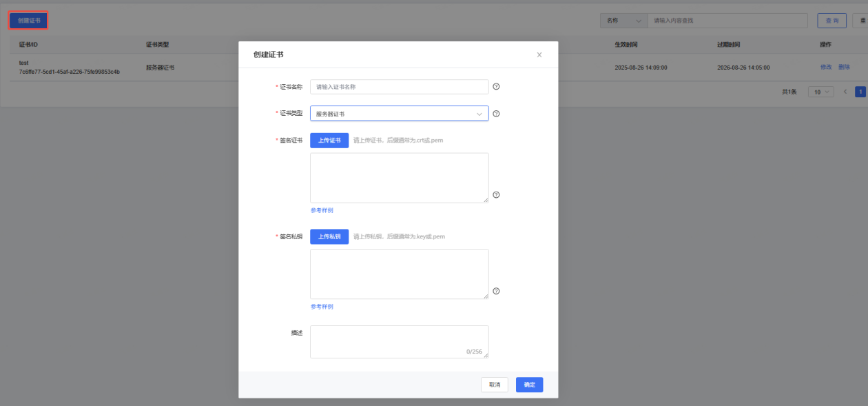Click 修改 link for the test certificate
The width and height of the screenshot is (868, 406).
click(826, 67)
